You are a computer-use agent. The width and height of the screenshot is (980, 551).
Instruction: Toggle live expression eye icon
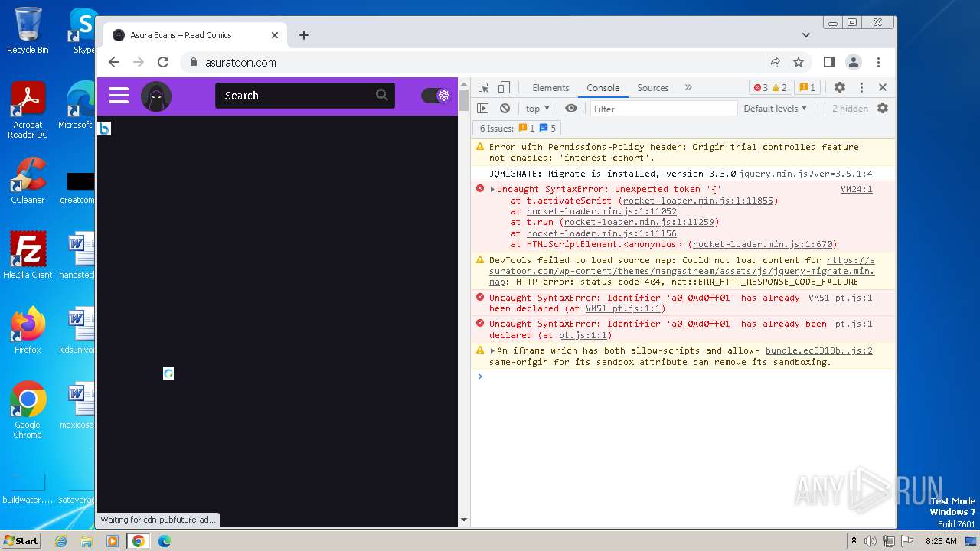571,109
